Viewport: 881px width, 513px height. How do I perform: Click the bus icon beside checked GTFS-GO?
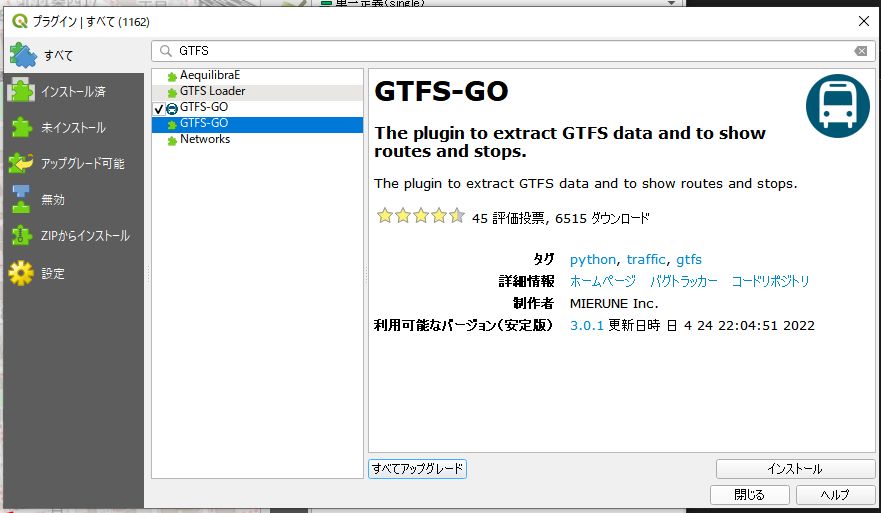pyautogui.click(x=172, y=108)
